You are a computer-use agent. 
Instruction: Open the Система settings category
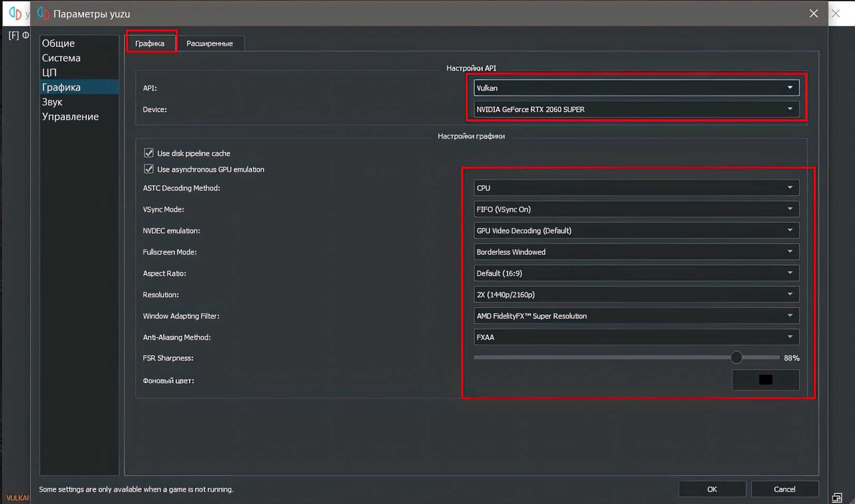[x=61, y=58]
